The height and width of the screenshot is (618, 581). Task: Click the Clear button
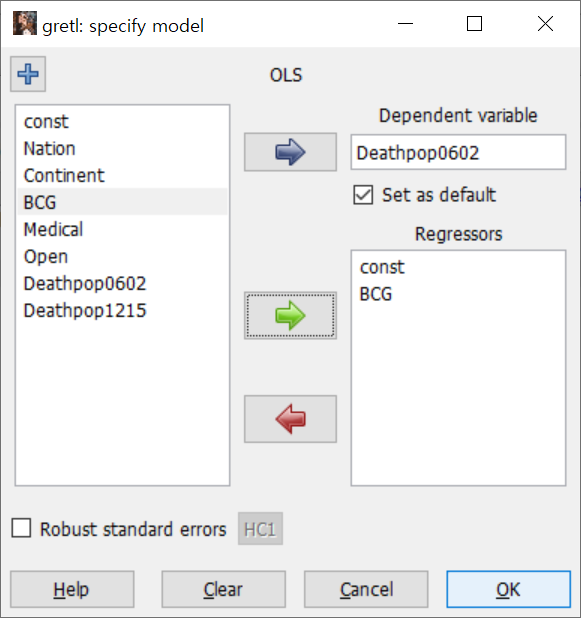223,589
